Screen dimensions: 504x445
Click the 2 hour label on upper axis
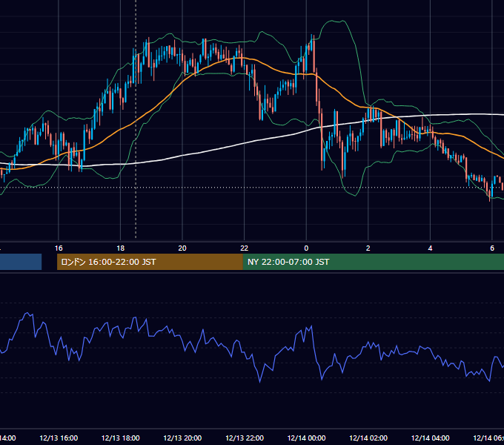(x=368, y=248)
